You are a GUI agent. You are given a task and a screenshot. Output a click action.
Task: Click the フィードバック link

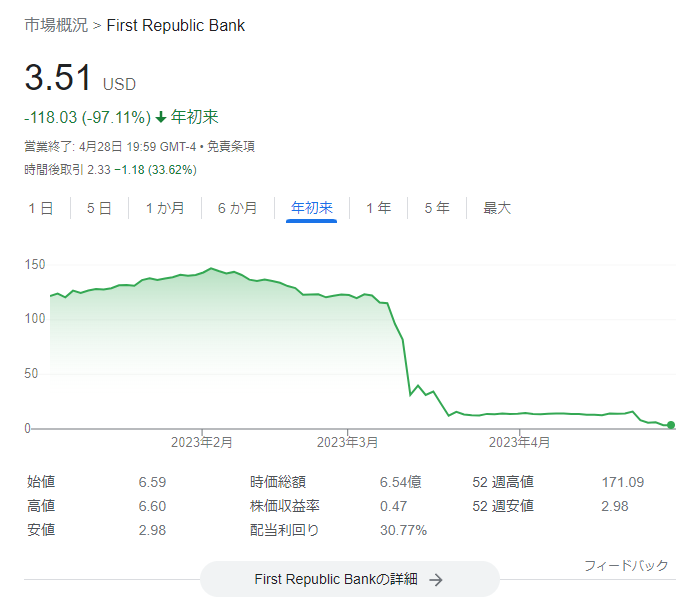point(626,566)
